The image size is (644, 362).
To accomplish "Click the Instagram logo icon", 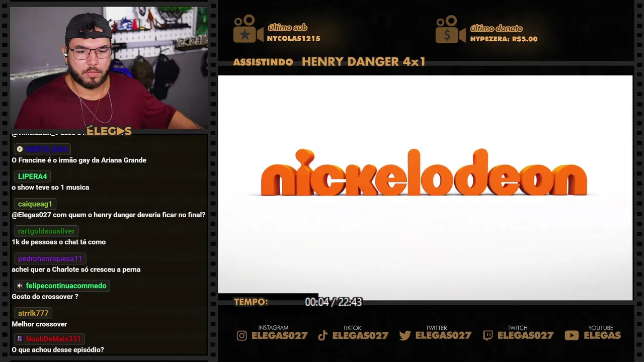I will [242, 335].
